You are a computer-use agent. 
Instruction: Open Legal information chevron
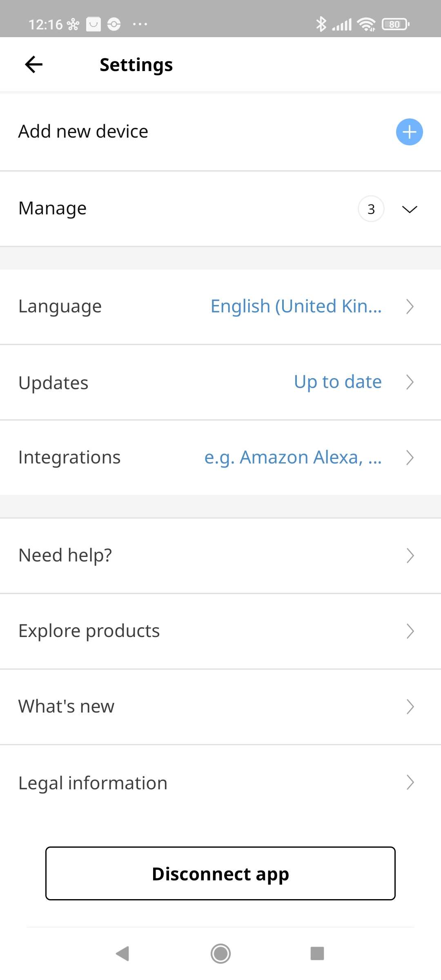(410, 782)
